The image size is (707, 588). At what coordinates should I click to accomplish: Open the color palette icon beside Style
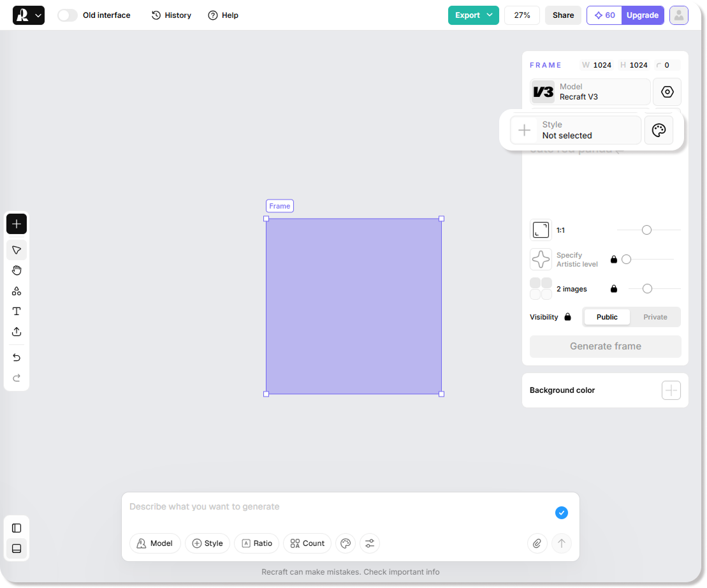coord(659,130)
